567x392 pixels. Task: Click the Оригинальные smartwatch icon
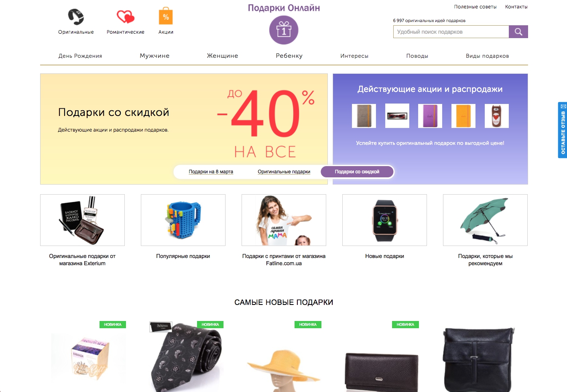(x=76, y=16)
